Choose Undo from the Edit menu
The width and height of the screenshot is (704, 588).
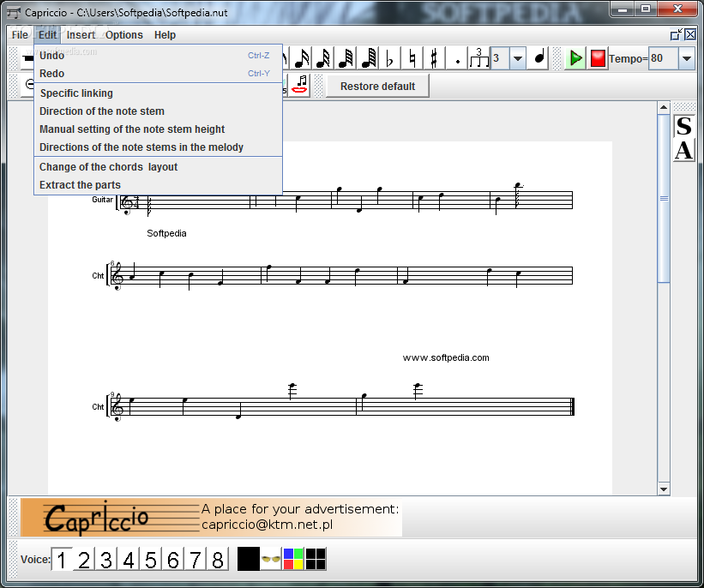(x=158, y=56)
